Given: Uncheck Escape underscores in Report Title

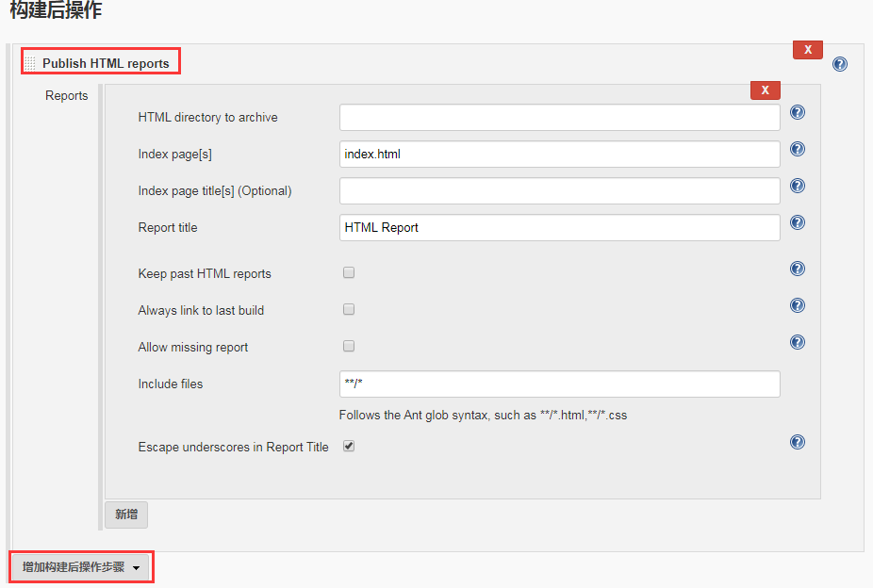Looking at the screenshot, I should (349, 446).
